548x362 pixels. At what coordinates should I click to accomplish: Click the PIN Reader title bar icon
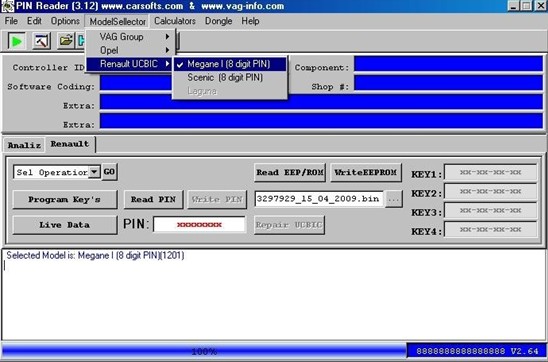(7, 6)
